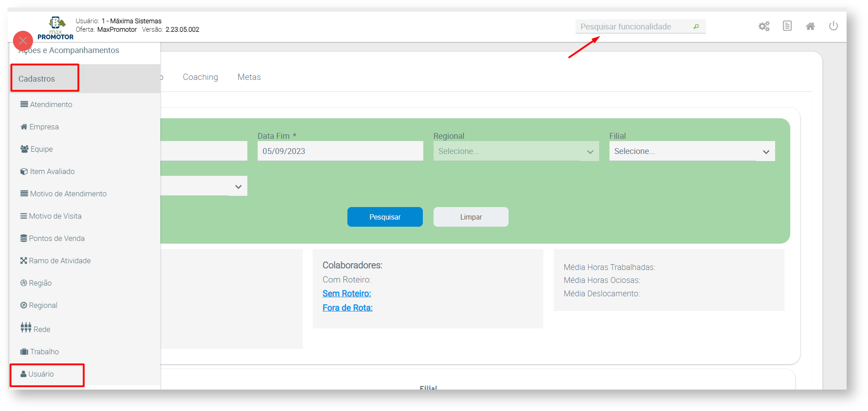Click the Ramo de Atividade icon
This screenshot has width=868, height=411.
coord(24,261)
